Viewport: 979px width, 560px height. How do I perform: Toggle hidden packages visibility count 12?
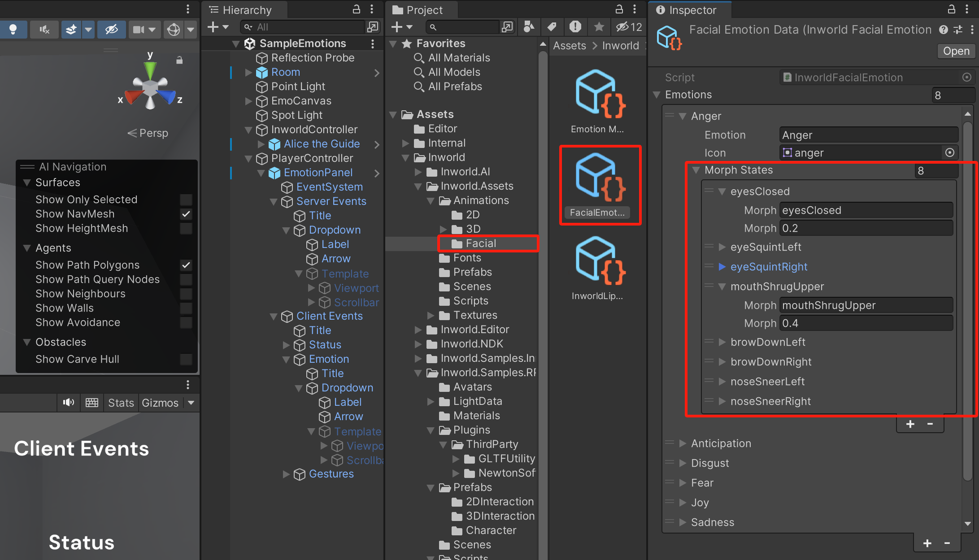pyautogui.click(x=629, y=27)
